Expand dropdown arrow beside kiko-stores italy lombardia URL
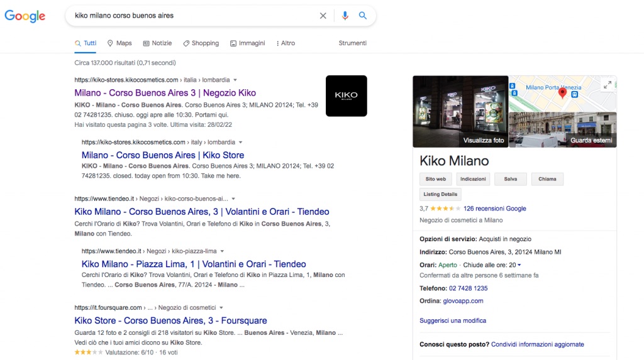 241,143
